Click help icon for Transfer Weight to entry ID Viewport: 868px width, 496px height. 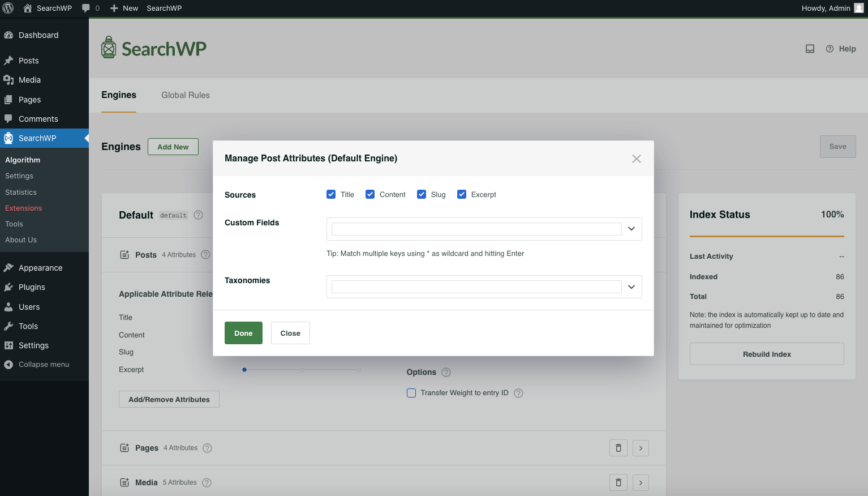[518, 393]
